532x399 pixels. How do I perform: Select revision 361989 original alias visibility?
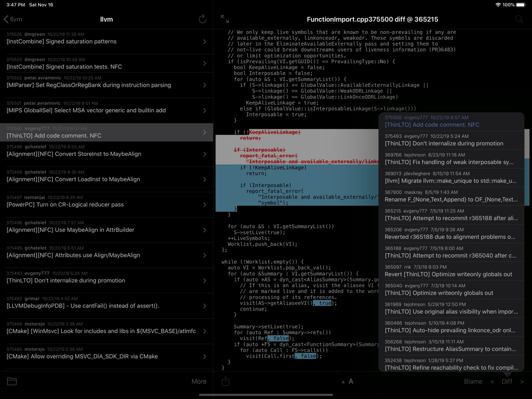pos(451,308)
